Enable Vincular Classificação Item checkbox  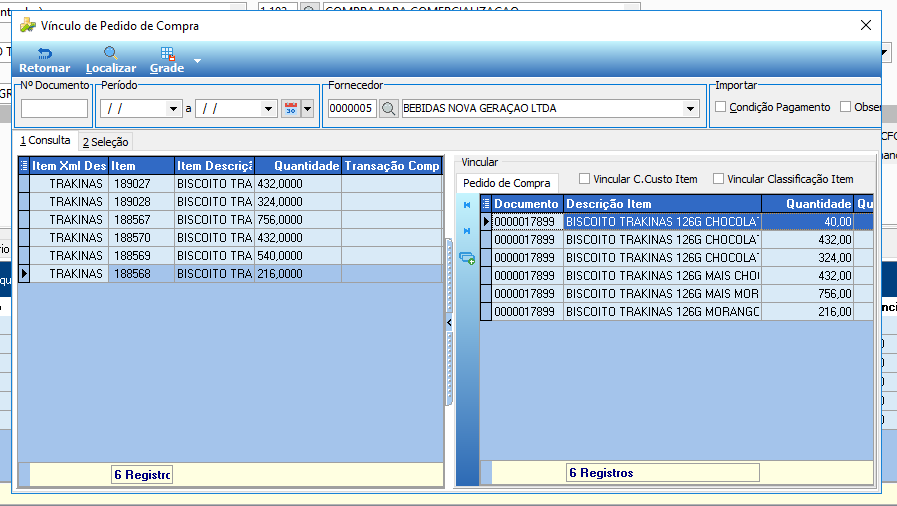tap(718, 179)
